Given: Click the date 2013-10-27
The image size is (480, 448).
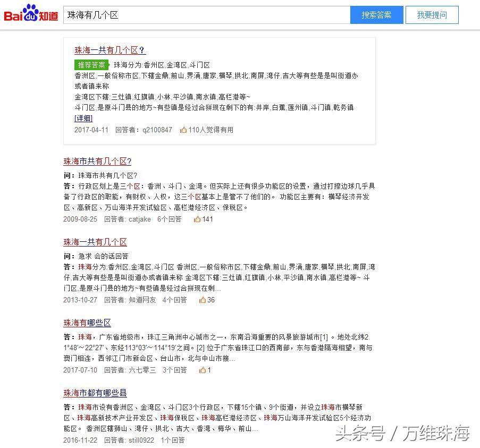Looking at the screenshot, I should [x=80, y=300].
